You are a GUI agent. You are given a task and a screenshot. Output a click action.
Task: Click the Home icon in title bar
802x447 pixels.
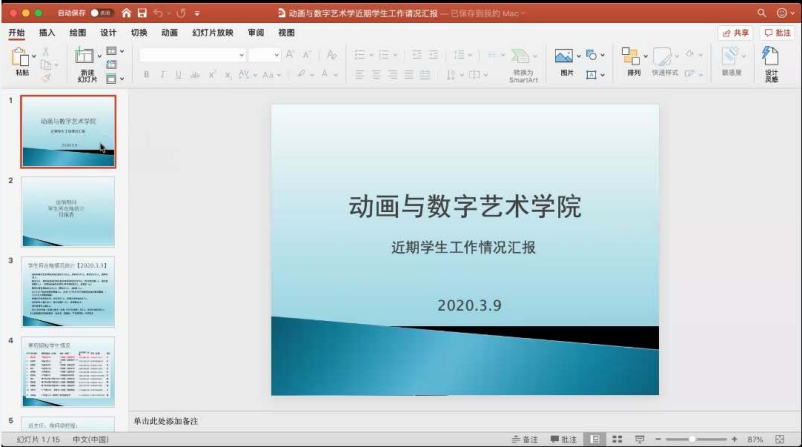click(x=126, y=12)
